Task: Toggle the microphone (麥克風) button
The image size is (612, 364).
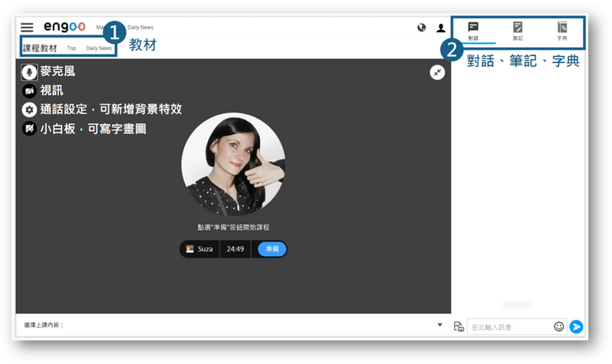Action: (x=29, y=72)
